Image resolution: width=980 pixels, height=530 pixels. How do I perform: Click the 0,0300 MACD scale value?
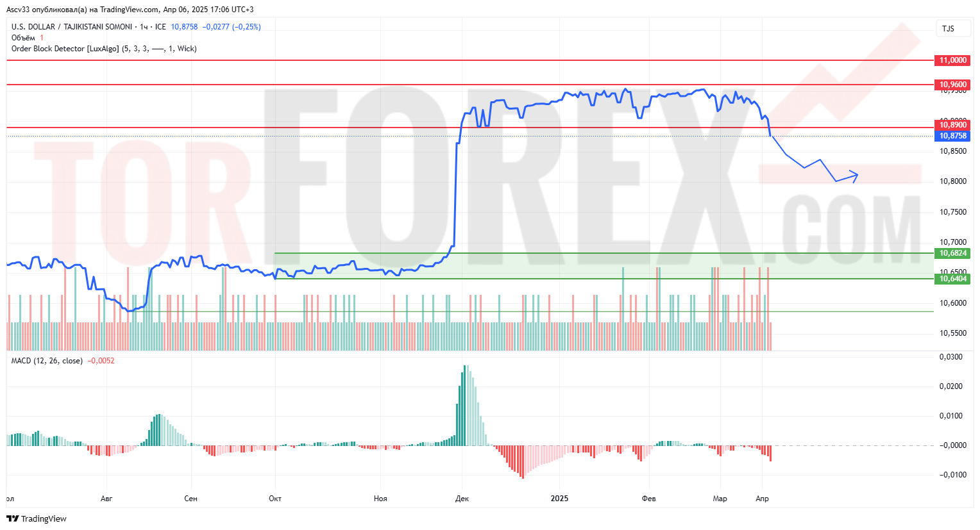coord(952,357)
